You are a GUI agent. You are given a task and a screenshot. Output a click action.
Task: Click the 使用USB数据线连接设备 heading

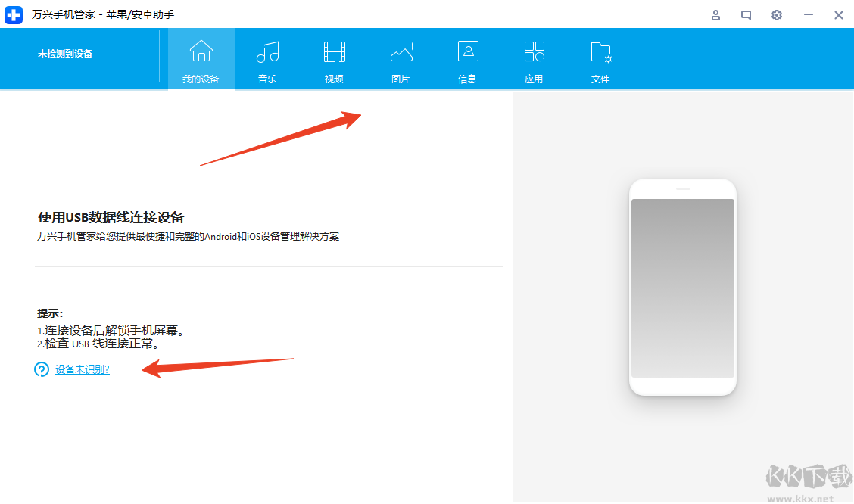(x=111, y=218)
